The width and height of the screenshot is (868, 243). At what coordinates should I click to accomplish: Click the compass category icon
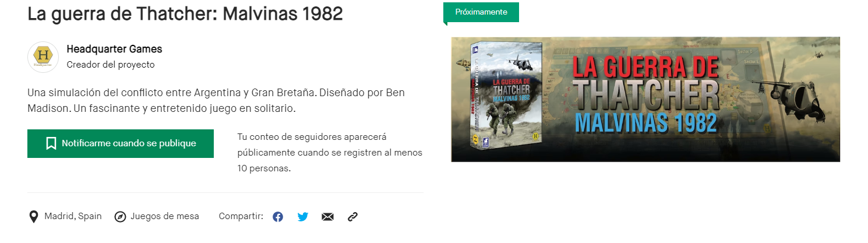coord(120,217)
